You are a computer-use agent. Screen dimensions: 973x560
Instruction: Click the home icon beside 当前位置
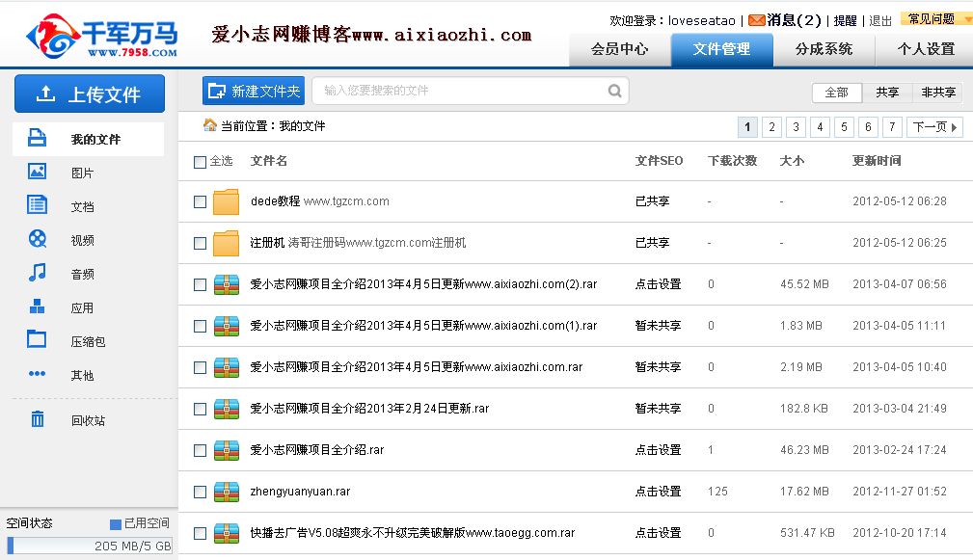209,125
